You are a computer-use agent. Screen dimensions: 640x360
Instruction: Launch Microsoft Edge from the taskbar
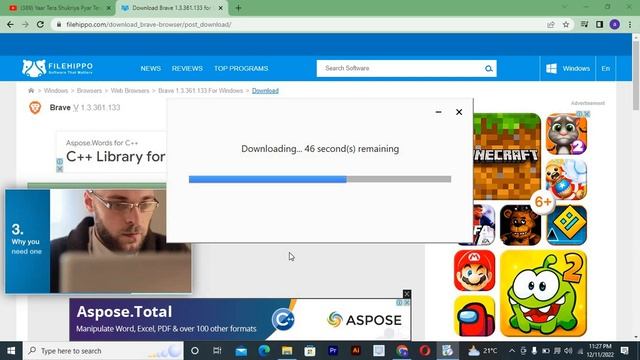click(x=264, y=351)
